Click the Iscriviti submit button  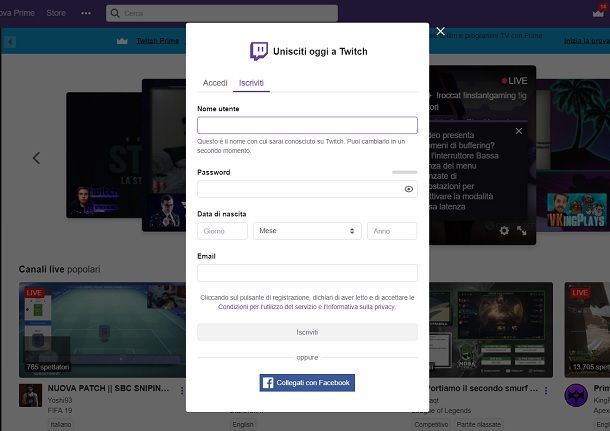point(307,332)
